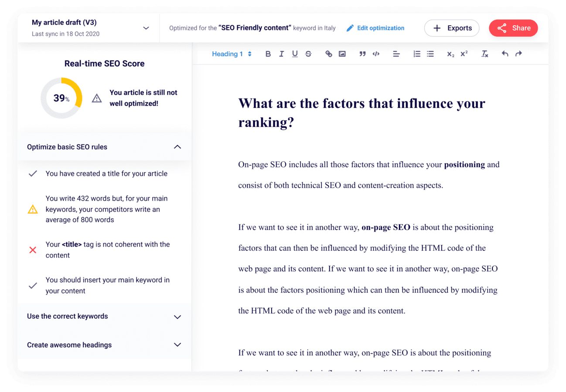Expand the Create awesome headings section

pyautogui.click(x=177, y=345)
